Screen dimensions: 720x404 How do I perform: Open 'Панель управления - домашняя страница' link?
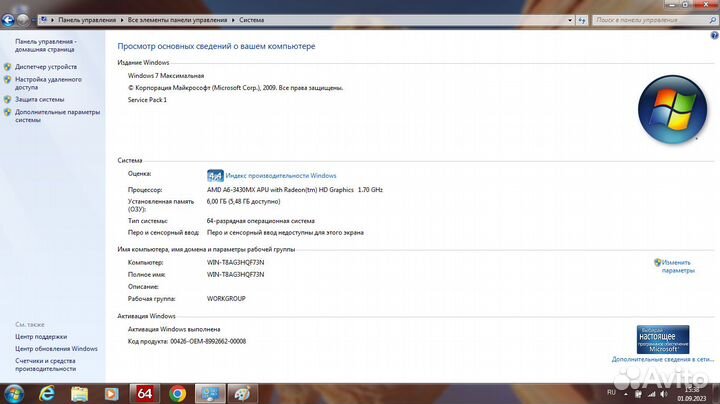pos(46,45)
